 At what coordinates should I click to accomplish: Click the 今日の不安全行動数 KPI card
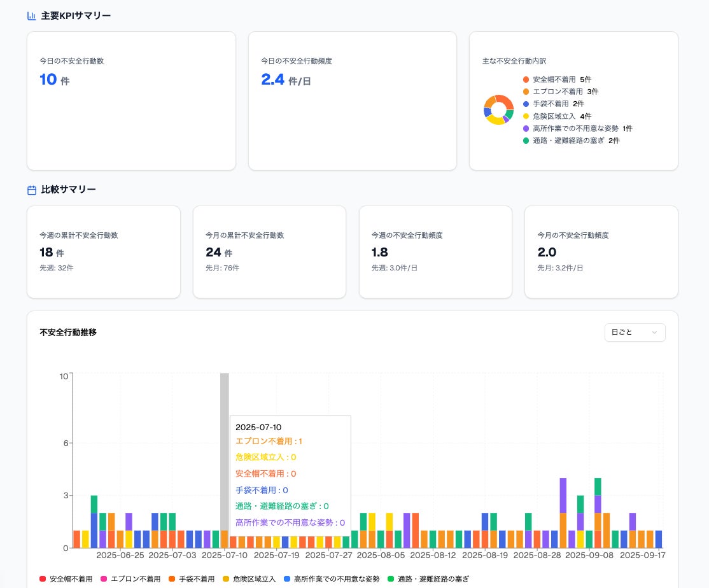[131, 101]
